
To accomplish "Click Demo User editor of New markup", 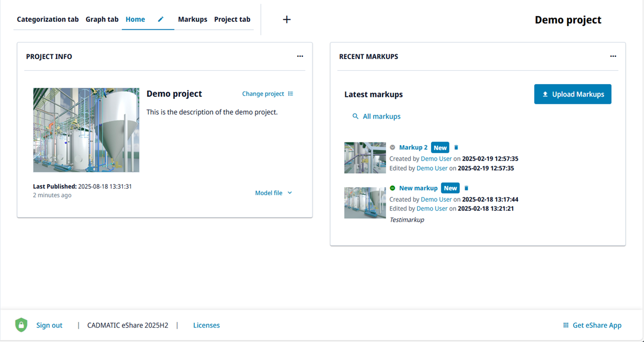I will click(x=432, y=208).
